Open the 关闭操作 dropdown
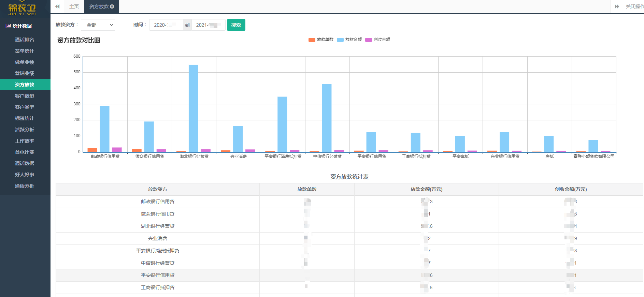Viewport: 644px width, 297px height. click(634, 6)
